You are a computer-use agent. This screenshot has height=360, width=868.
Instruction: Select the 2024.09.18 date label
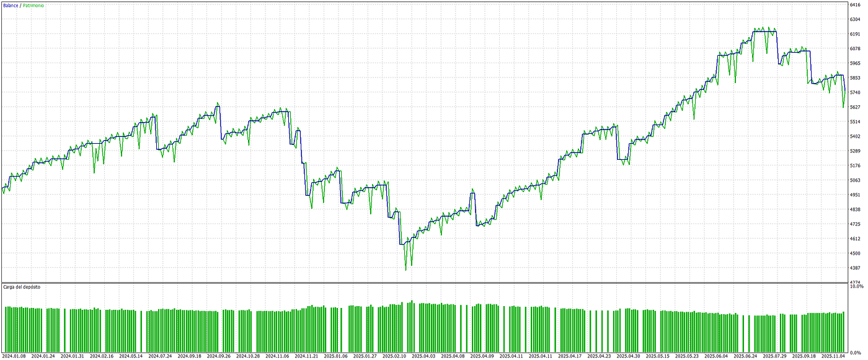[190, 356]
